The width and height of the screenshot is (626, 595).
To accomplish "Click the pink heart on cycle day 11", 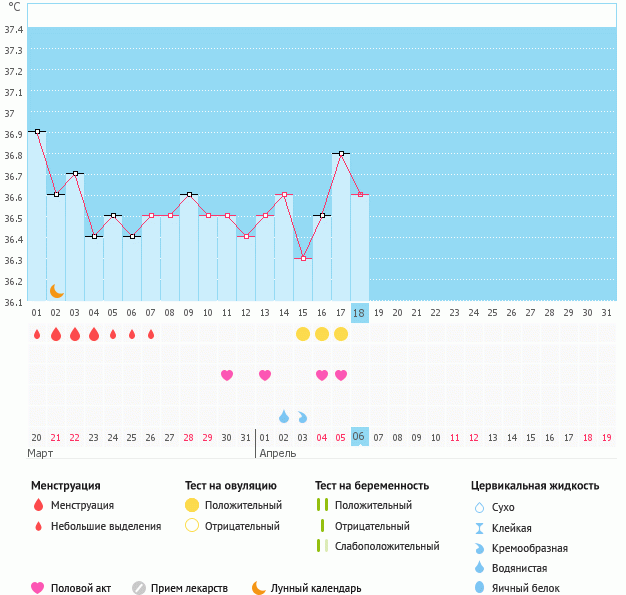I will (x=227, y=375).
